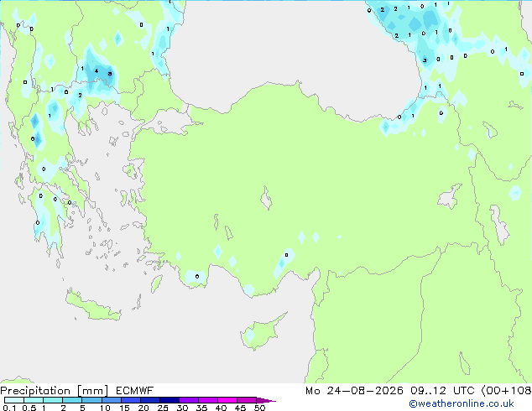Click the arrow-shaped swatch above 50
532x411 pixels.
[x=266, y=400]
